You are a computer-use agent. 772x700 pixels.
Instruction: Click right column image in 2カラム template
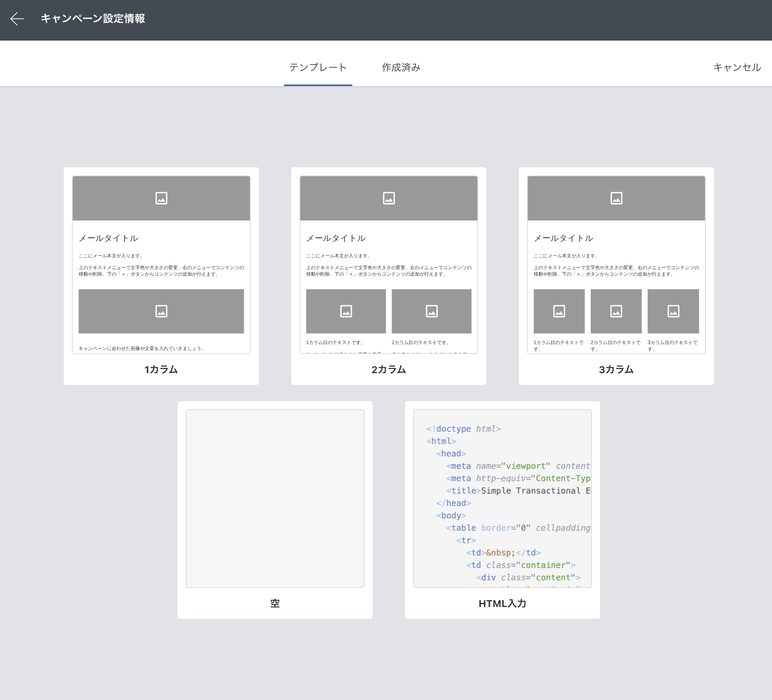click(432, 311)
